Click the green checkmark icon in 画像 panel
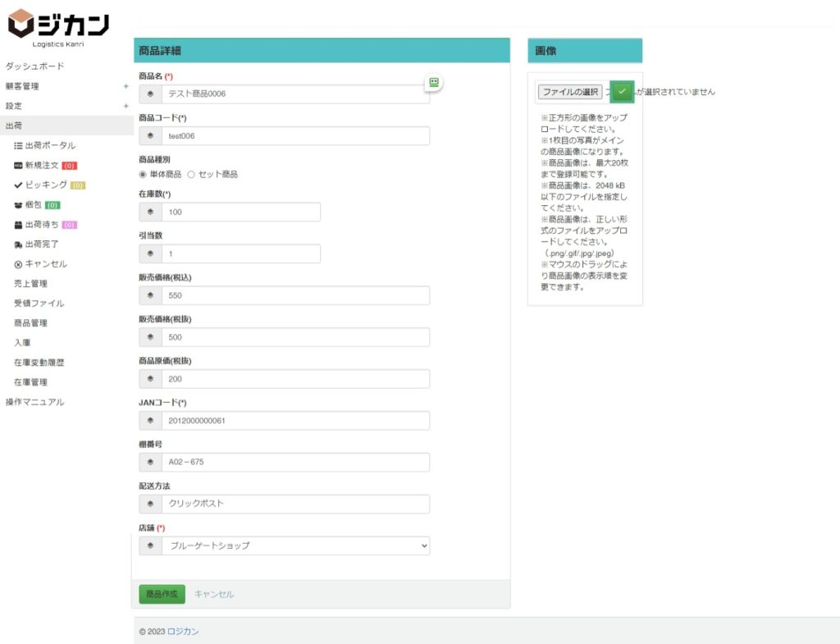 pos(622,91)
